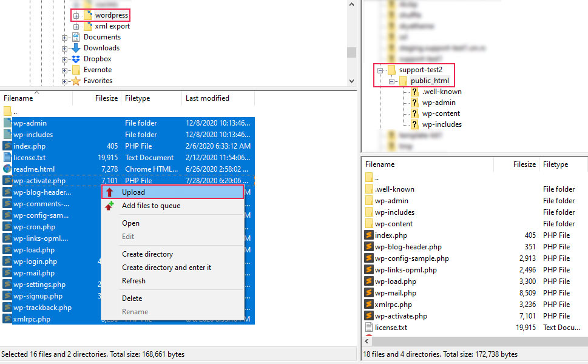This screenshot has height=364, width=588.
Task: Select support-test2 in the server tree
Action: click(x=421, y=70)
